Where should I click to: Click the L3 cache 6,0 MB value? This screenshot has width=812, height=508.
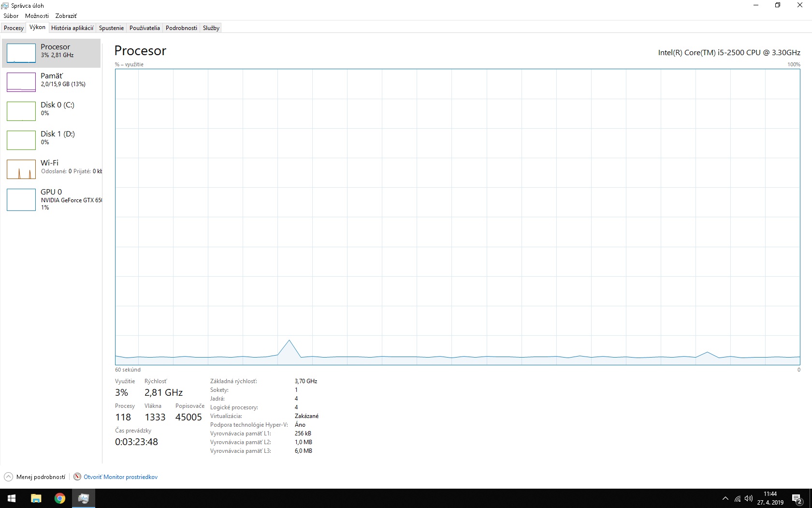point(304,451)
